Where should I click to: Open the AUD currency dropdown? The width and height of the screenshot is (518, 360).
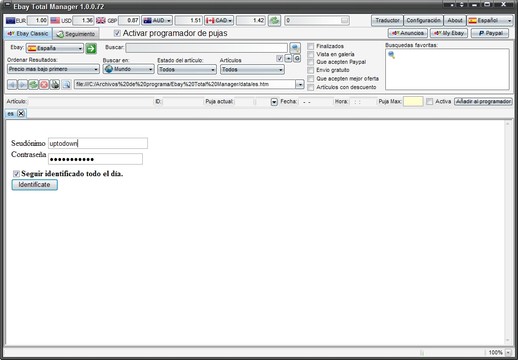click(x=157, y=21)
